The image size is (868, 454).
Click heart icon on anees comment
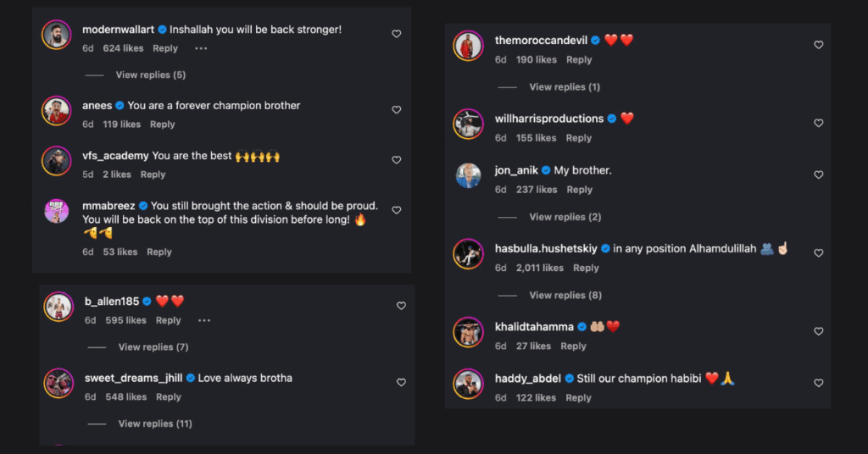pyautogui.click(x=396, y=110)
